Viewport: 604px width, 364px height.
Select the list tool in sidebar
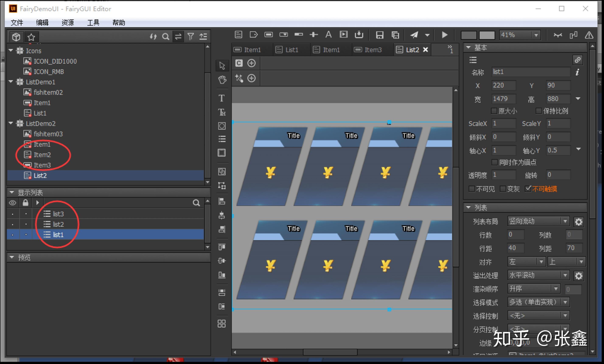(x=222, y=139)
